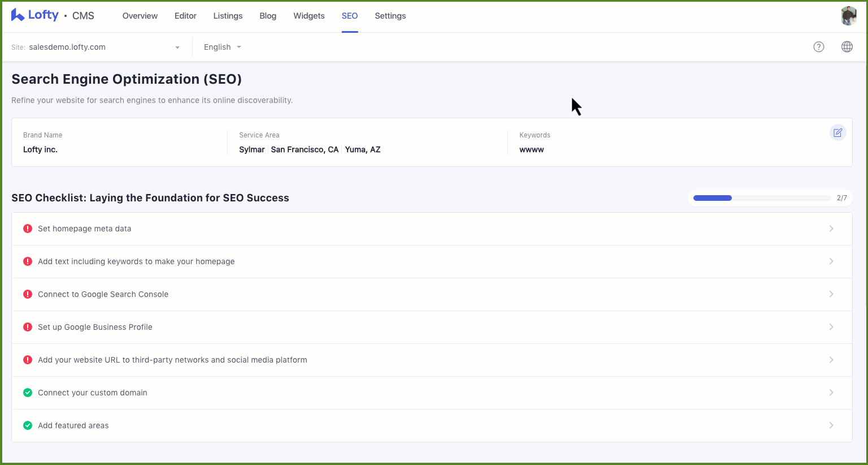This screenshot has width=868, height=465.
Task: Switch to the Editor tab
Action: point(185,16)
